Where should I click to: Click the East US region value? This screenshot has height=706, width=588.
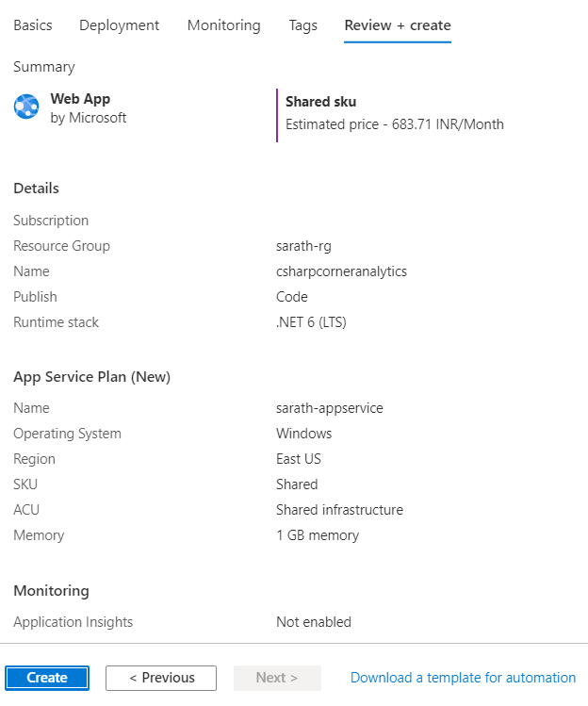pos(300,459)
